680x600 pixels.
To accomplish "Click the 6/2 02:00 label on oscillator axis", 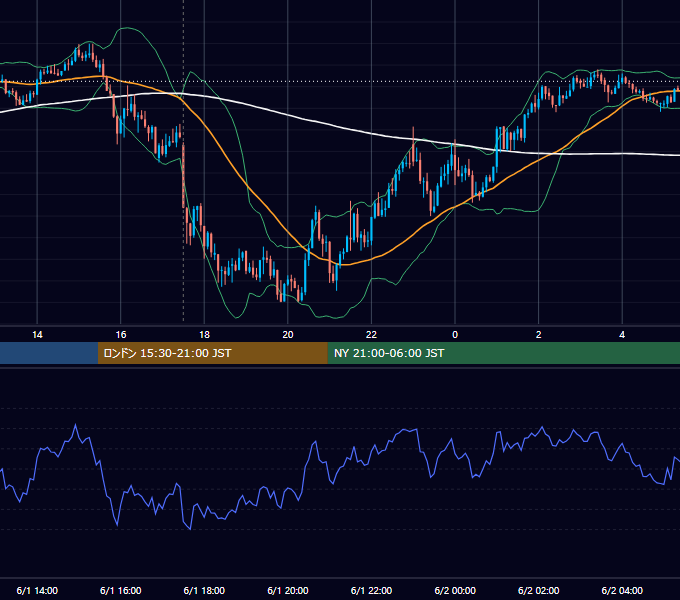I will coord(539,590).
